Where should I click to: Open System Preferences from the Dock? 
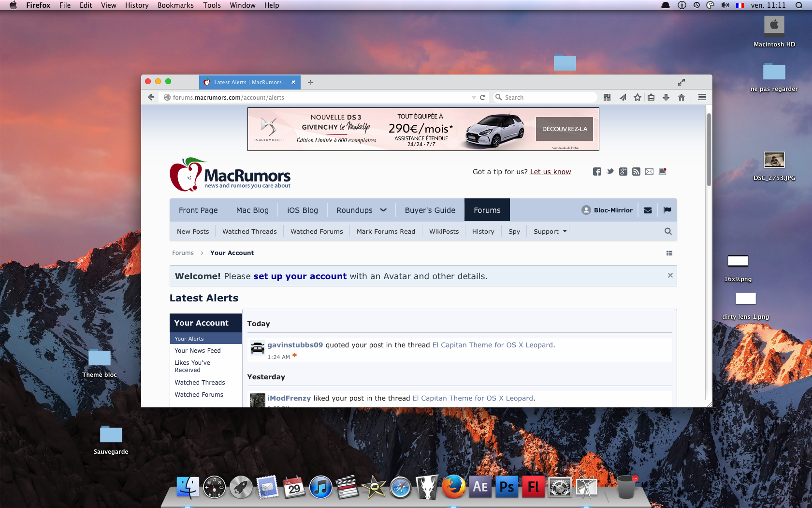coord(560,487)
